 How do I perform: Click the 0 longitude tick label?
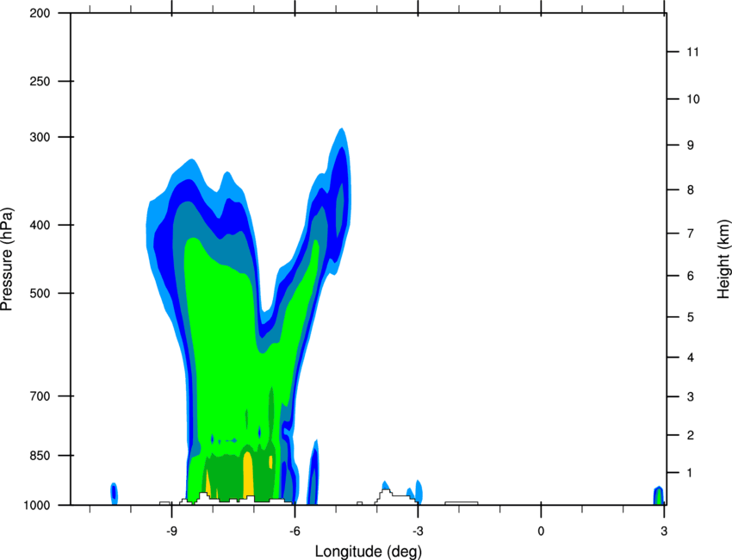(541, 532)
